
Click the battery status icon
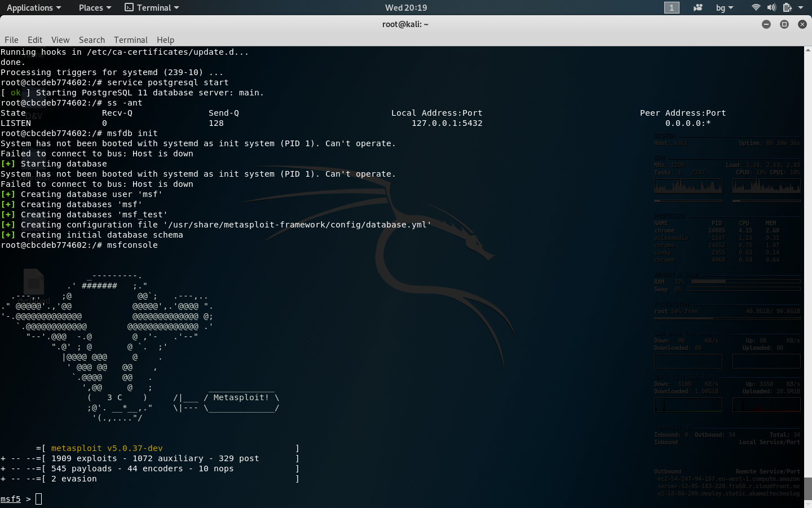point(787,8)
